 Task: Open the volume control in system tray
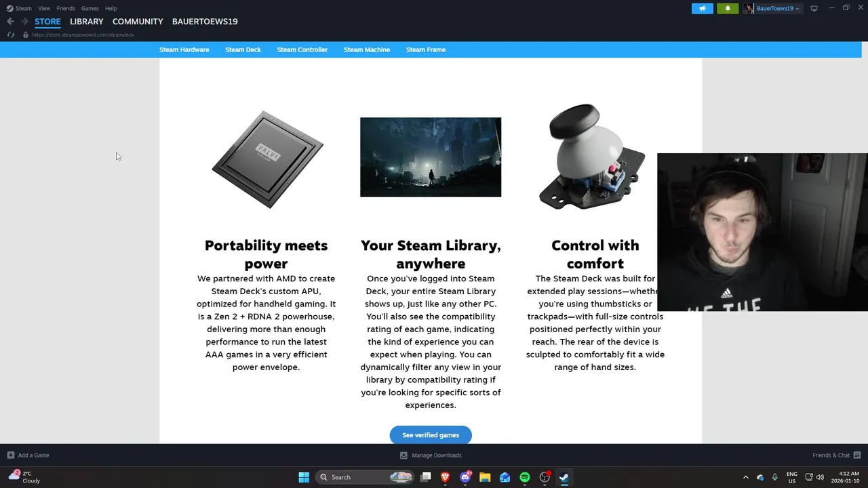820,477
